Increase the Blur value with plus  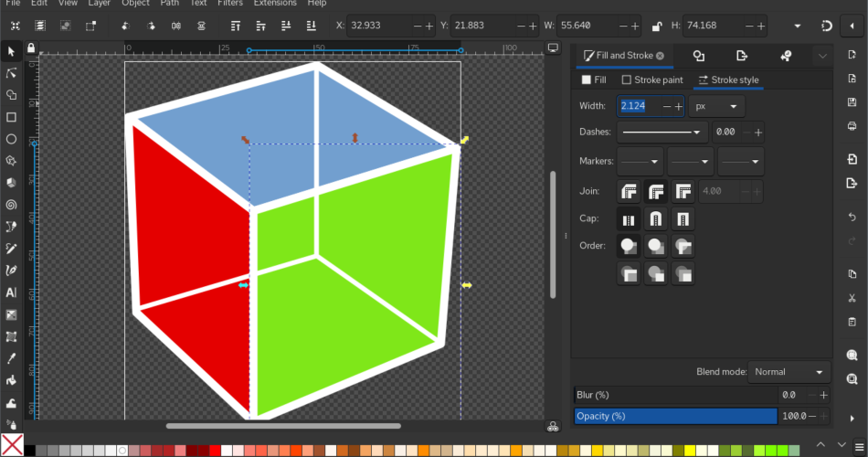pyautogui.click(x=824, y=395)
